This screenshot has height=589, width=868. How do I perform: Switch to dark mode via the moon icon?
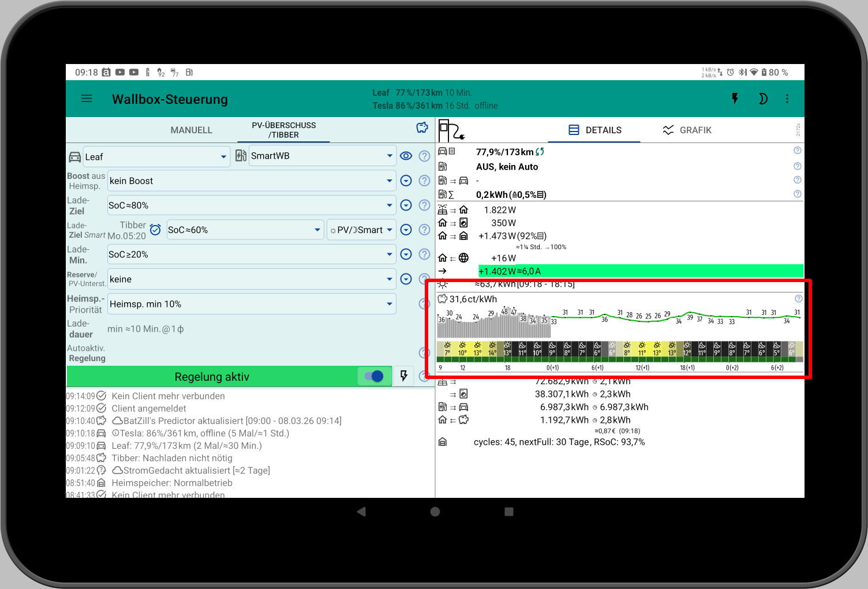click(763, 98)
